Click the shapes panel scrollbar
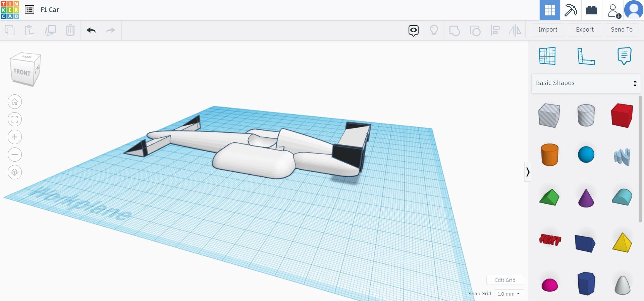Image resolution: width=644 pixels, height=301 pixels. pyautogui.click(x=640, y=159)
